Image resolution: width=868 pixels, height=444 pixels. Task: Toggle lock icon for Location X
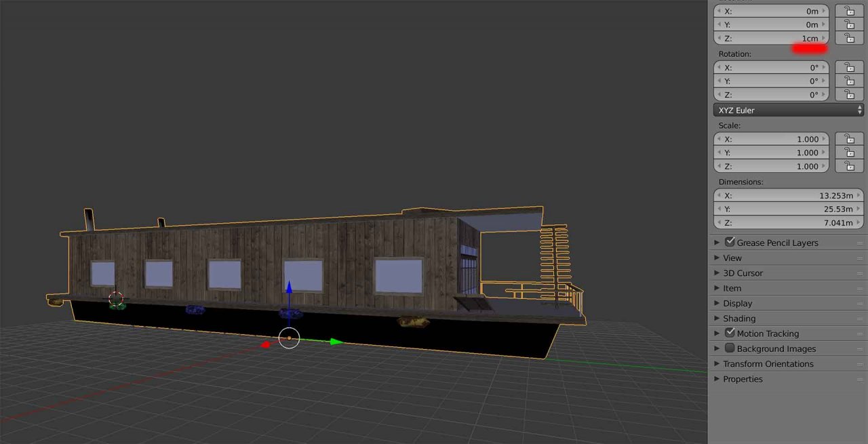point(849,11)
